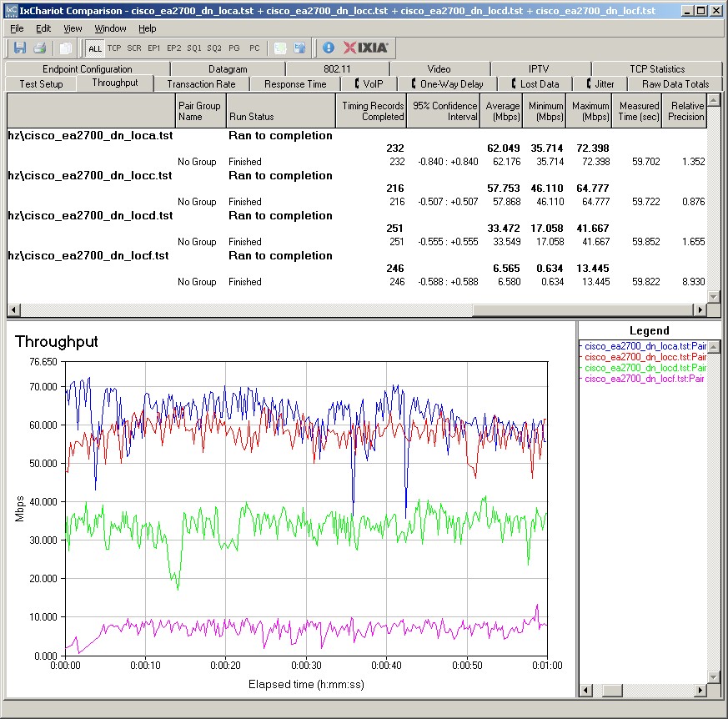Select the locc.tst red legend entry
Viewport: 728px width, 719px height.
[645, 357]
